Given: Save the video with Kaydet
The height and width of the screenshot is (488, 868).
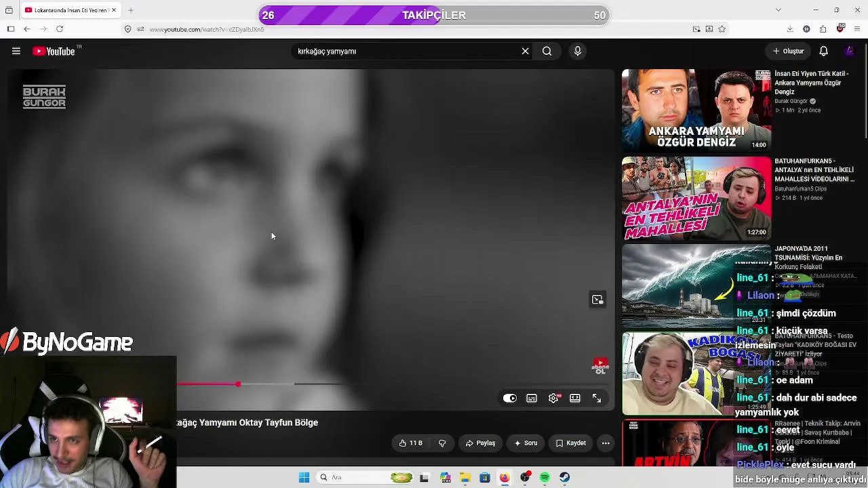Looking at the screenshot, I should [570, 443].
